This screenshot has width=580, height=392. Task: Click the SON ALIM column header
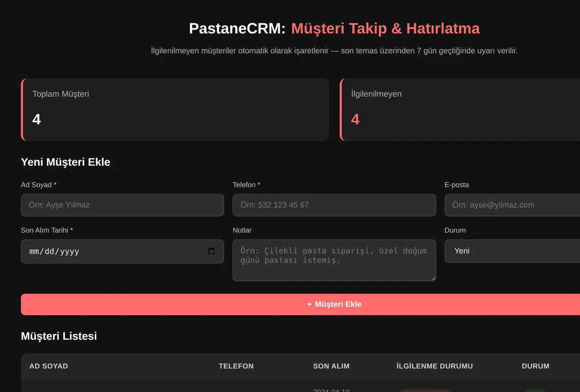[331, 366]
